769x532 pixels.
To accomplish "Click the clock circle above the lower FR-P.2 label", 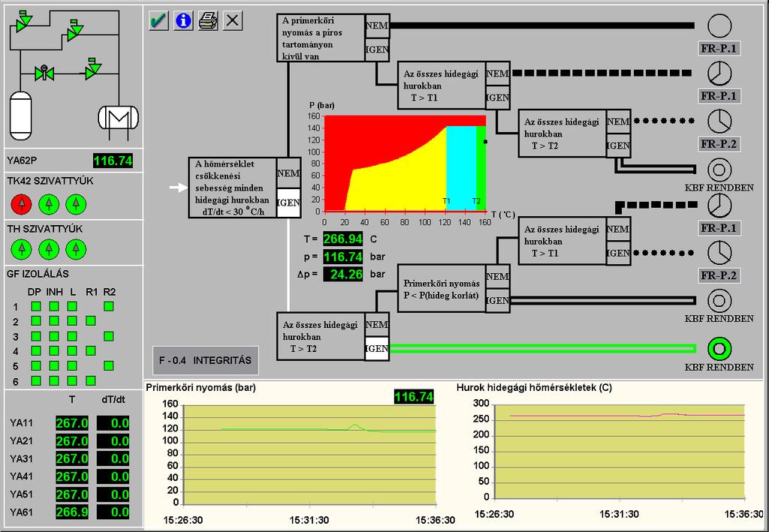I will [x=719, y=253].
